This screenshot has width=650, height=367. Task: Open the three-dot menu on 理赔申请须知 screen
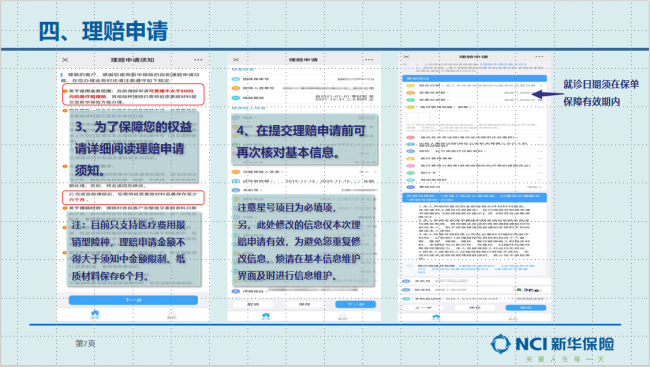[x=198, y=60]
